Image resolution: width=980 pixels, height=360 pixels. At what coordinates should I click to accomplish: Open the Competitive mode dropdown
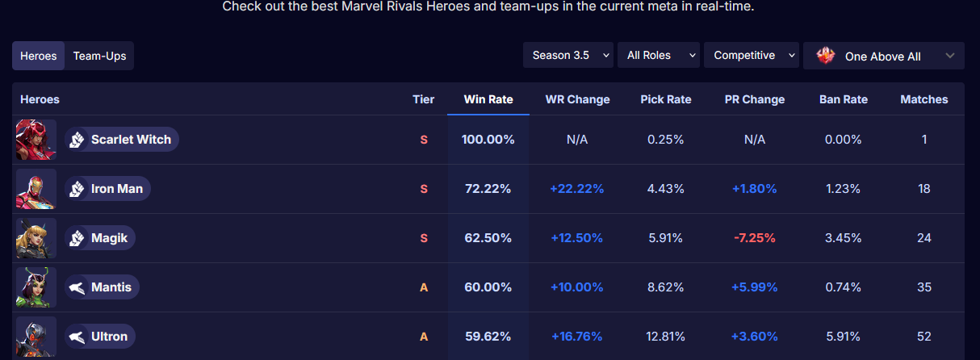pyautogui.click(x=752, y=56)
